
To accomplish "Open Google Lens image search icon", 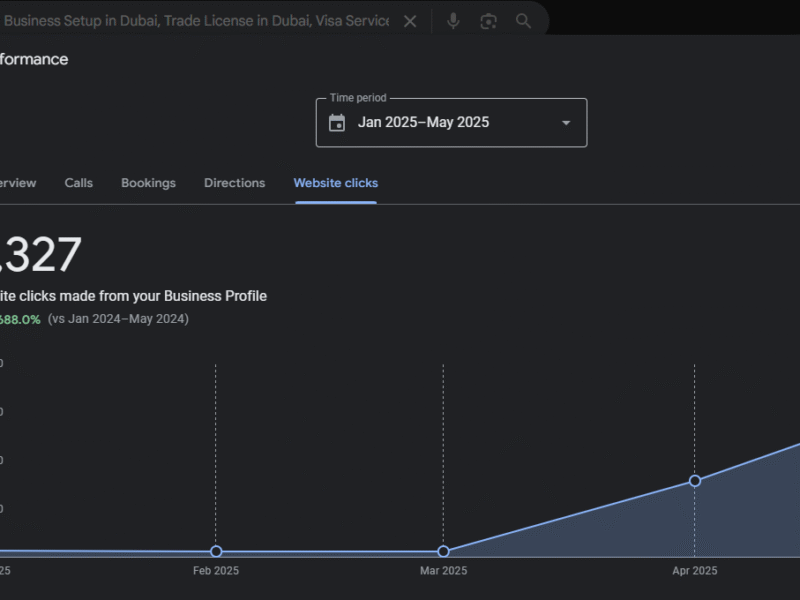I will [x=488, y=21].
